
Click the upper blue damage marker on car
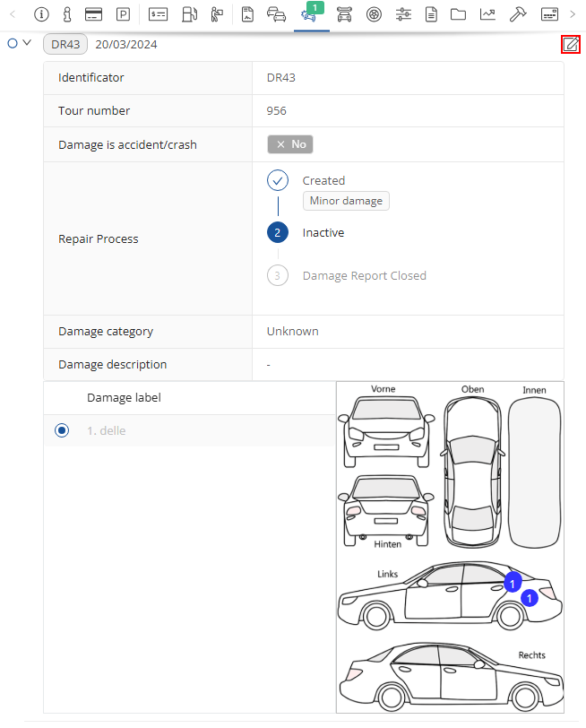point(512,583)
